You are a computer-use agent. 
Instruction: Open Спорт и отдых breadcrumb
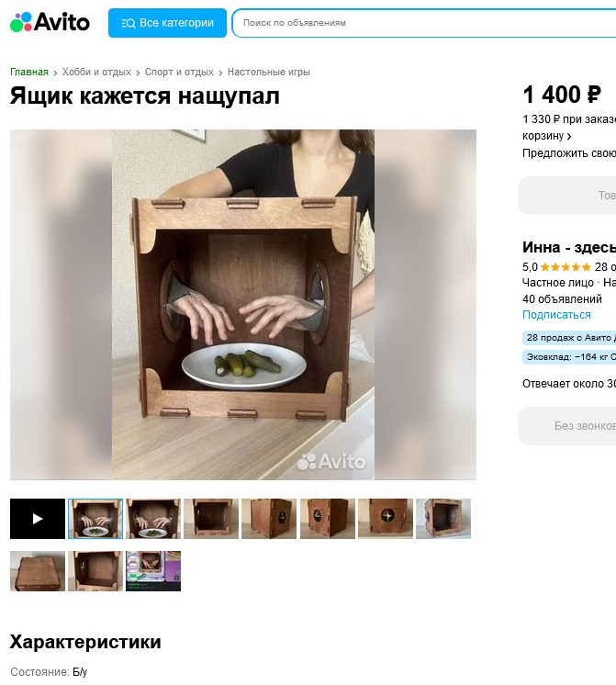(179, 73)
